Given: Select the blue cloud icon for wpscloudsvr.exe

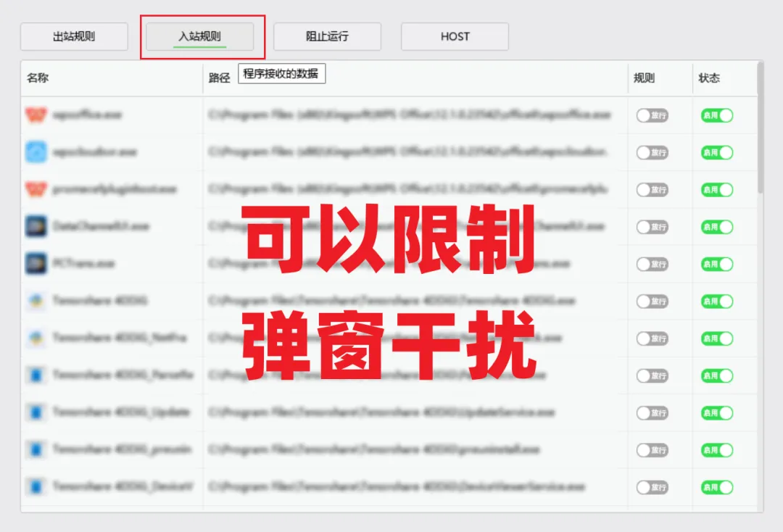Looking at the screenshot, I should point(36,152).
